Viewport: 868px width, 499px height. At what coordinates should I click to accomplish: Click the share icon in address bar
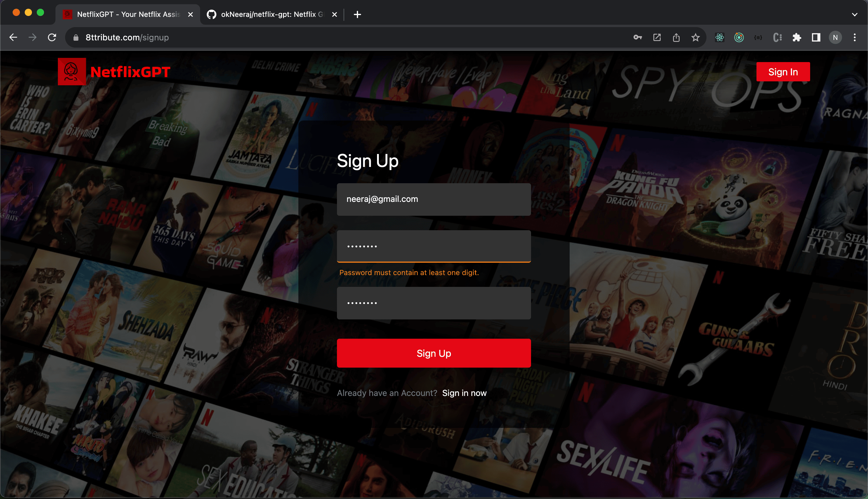pos(676,37)
